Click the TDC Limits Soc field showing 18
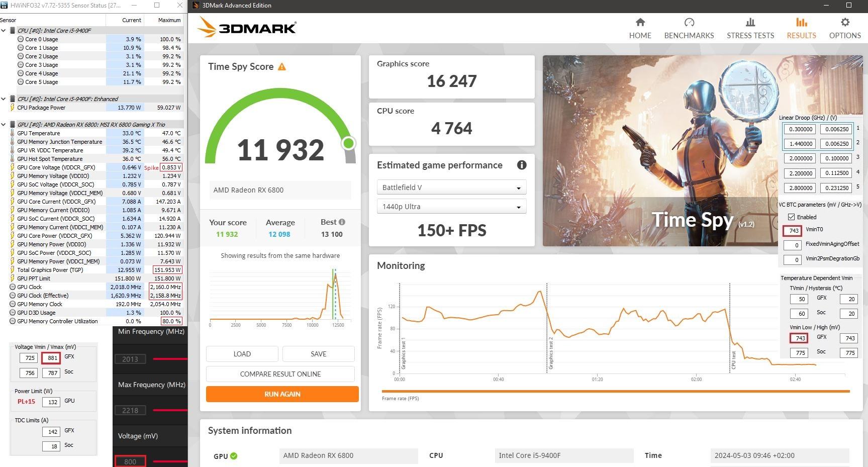The width and height of the screenshot is (868, 467). (51, 446)
